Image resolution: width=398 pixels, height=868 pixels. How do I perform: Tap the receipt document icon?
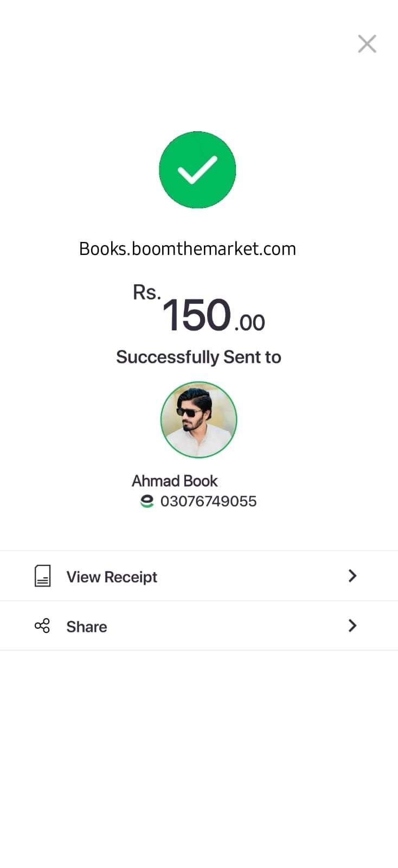(42, 576)
